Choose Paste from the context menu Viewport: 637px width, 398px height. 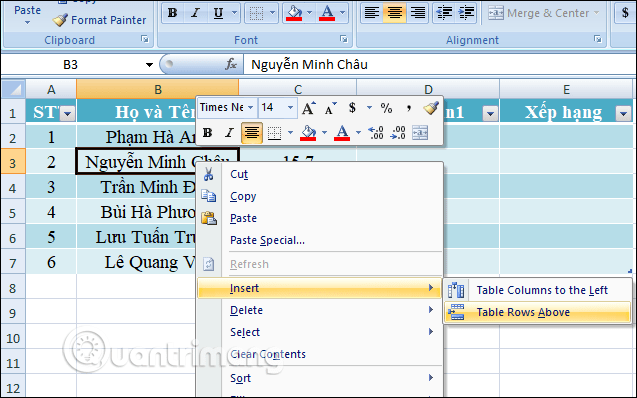tap(320, 218)
